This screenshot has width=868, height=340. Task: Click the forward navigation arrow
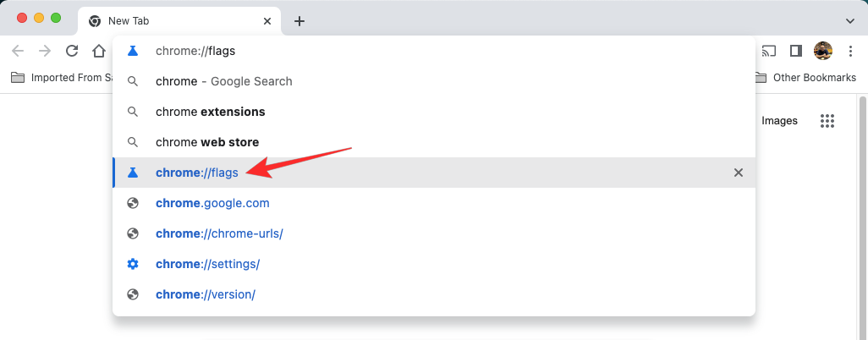[45, 51]
